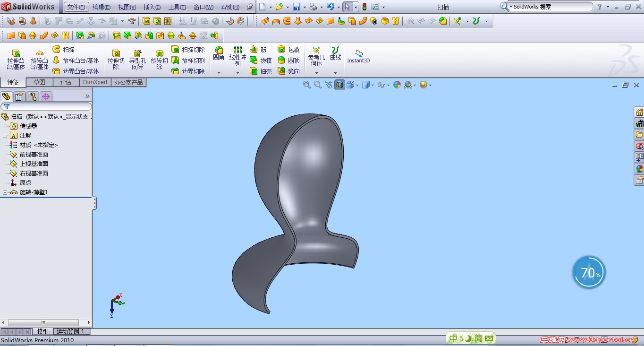Click the feature tree filter field
Viewport: 644px width, 346px height.
[46, 107]
